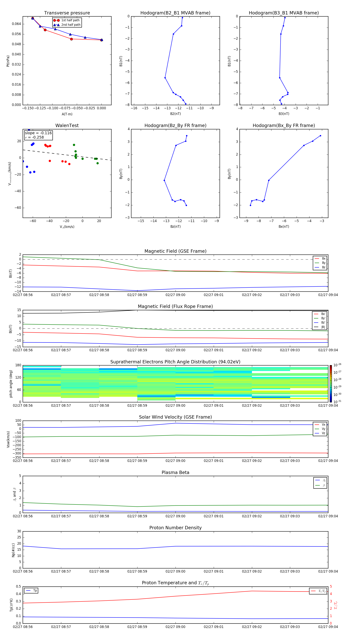The image size is (351, 644).
Task: Select the By legend entry in GSE plot
Action: point(320,263)
